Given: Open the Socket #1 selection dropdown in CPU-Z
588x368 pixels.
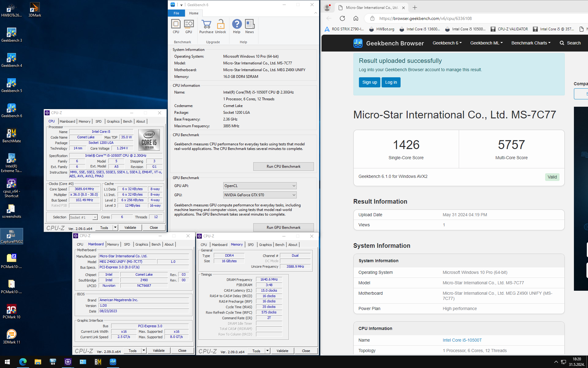Looking at the screenshot, I should coord(83,217).
